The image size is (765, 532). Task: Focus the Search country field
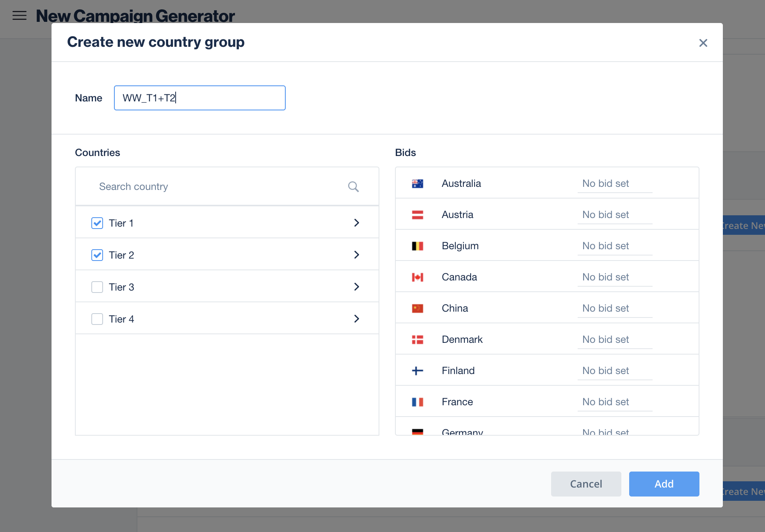tap(227, 186)
